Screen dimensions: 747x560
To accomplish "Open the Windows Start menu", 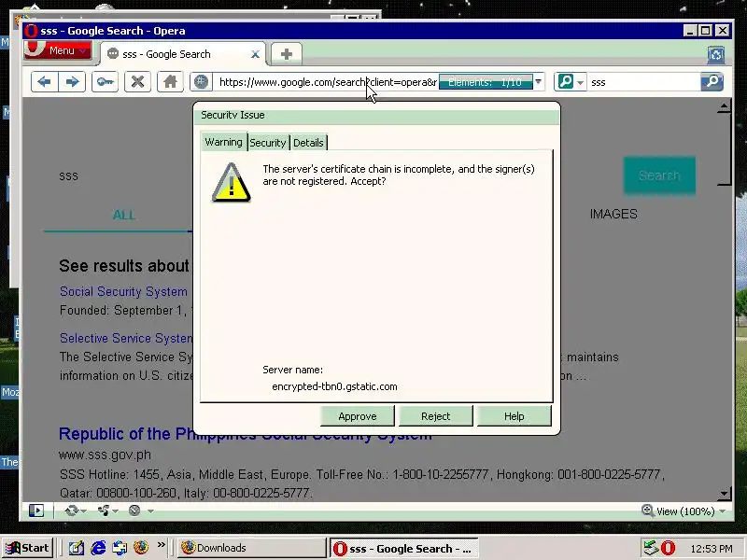I will [x=28, y=548].
